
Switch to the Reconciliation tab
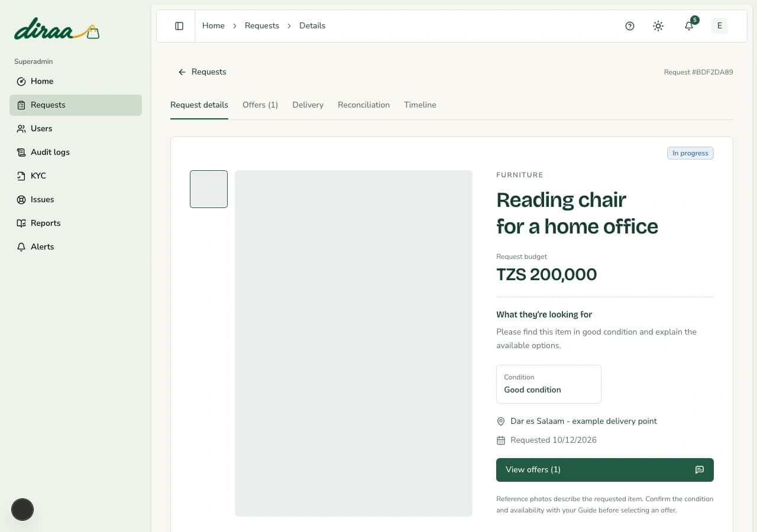click(364, 105)
